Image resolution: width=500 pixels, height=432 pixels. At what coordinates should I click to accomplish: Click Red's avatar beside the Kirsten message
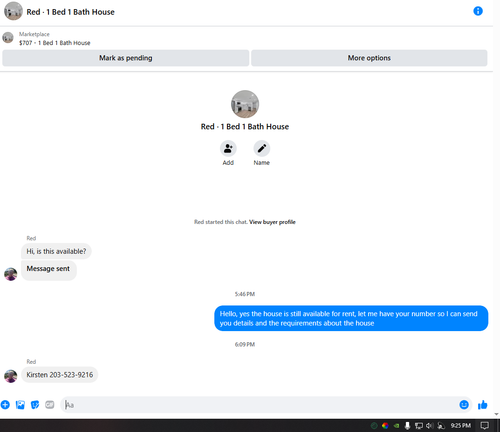[11, 376]
